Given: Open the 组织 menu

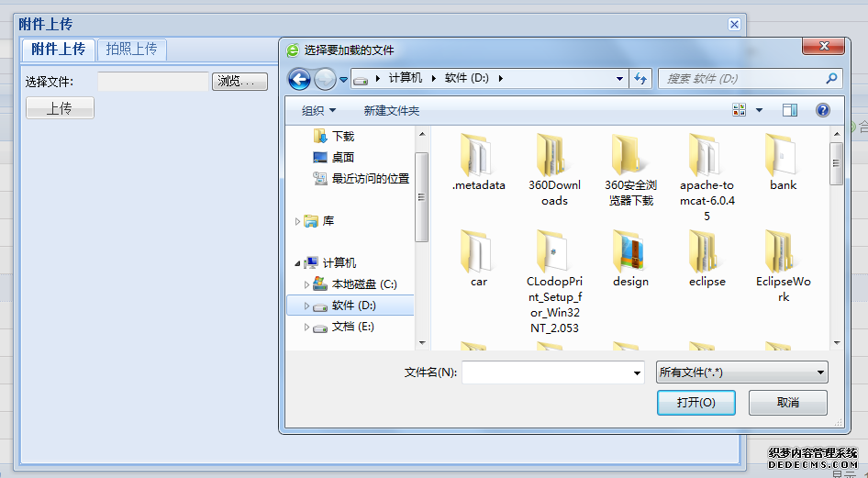Looking at the screenshot, I should point(318,111).
